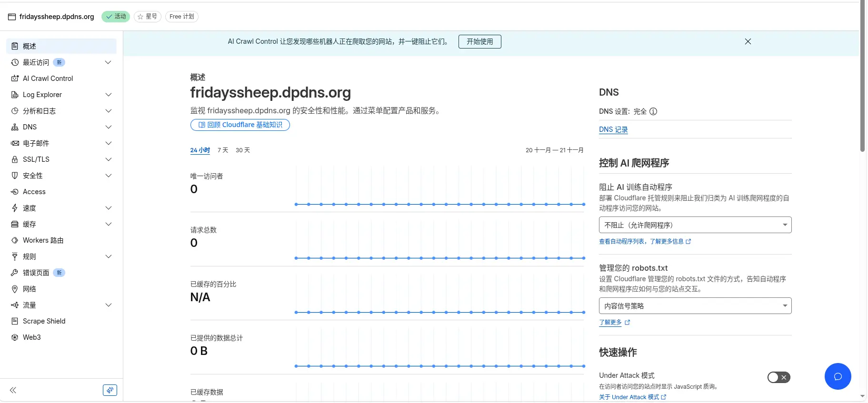Click the envelope icon for 电子邮件
This screenshot has width=868, height=403.
point(15,143)
